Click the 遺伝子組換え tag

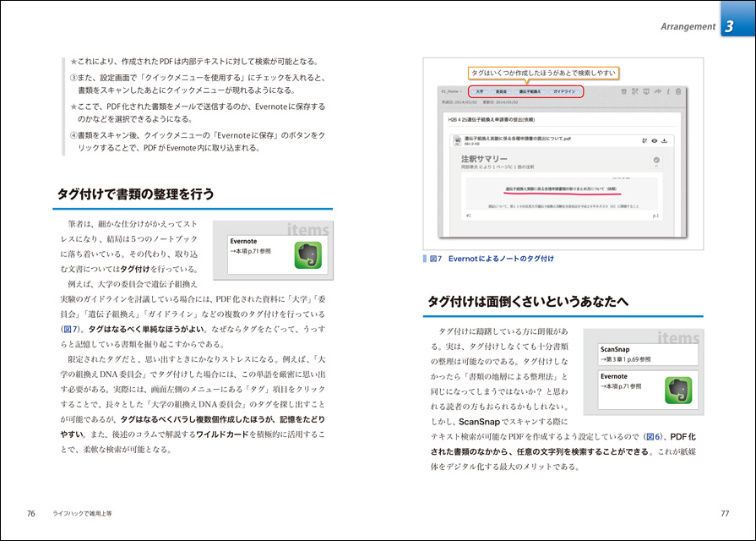click(x=530, y=90)
